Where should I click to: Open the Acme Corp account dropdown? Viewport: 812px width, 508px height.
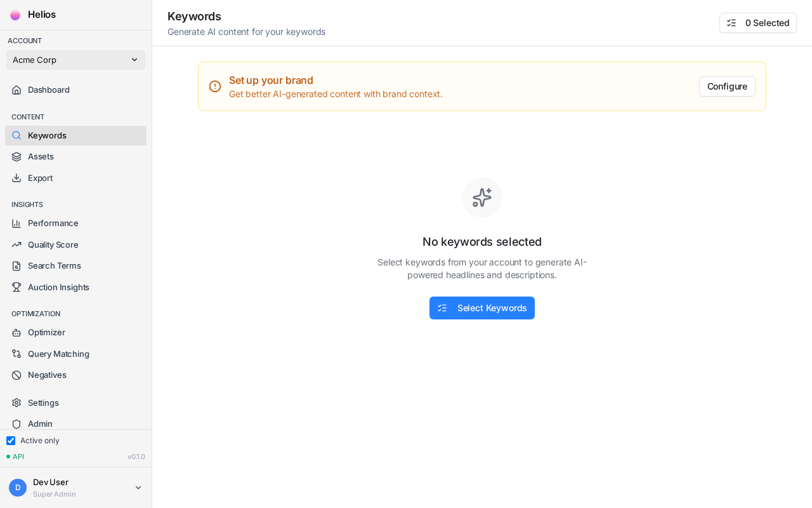pyautogui.click(x=75, y=60)
